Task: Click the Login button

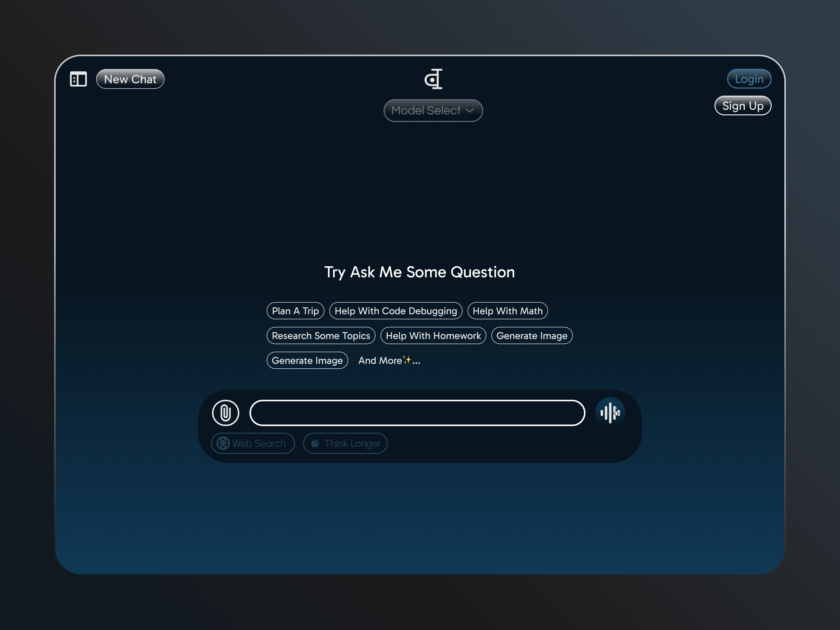Action: (x=749, y=79)
